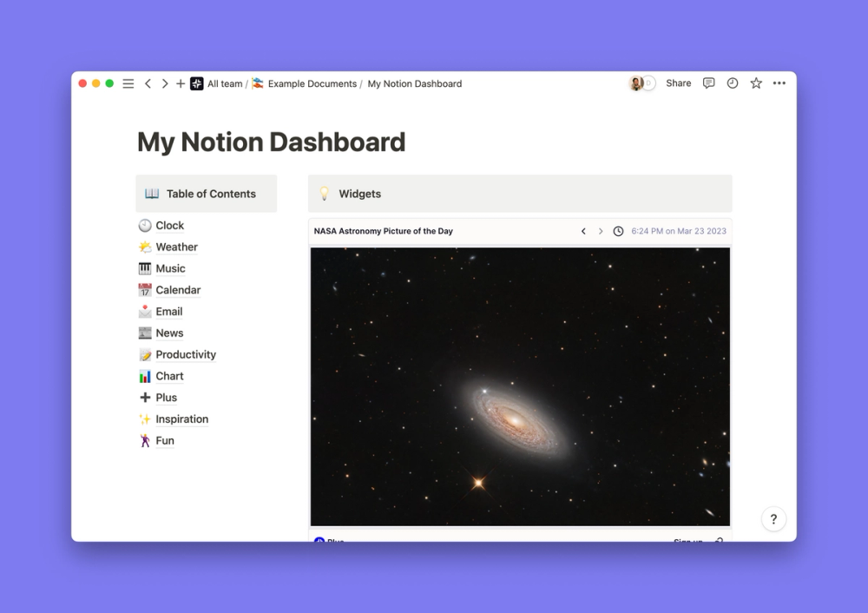Click NASA Astronomy Picture of the Day title

pyautogui.click(x=383, y=231)
